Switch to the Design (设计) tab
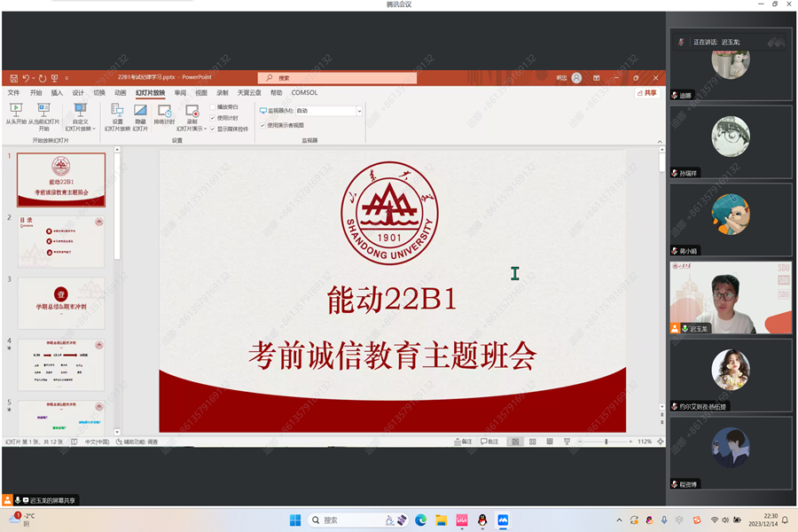798x532 pixels. click(78, 92)
